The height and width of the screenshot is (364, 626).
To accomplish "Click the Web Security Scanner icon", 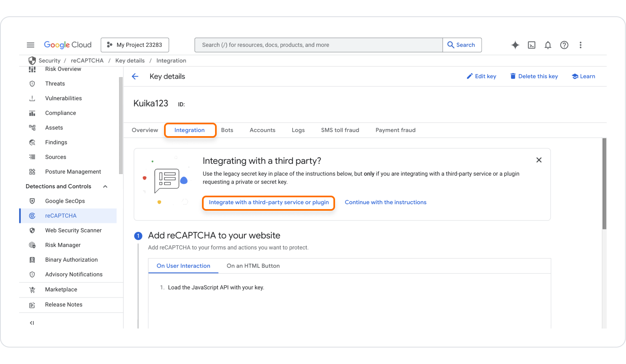I will click(x=32, y=230).
